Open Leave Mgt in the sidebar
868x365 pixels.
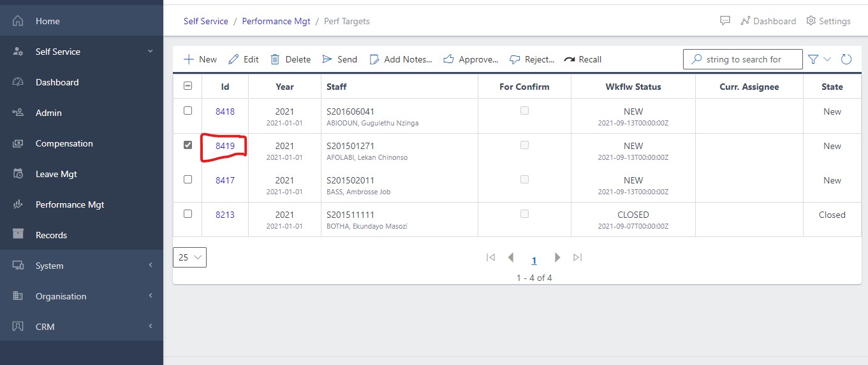tap(56, 174)
